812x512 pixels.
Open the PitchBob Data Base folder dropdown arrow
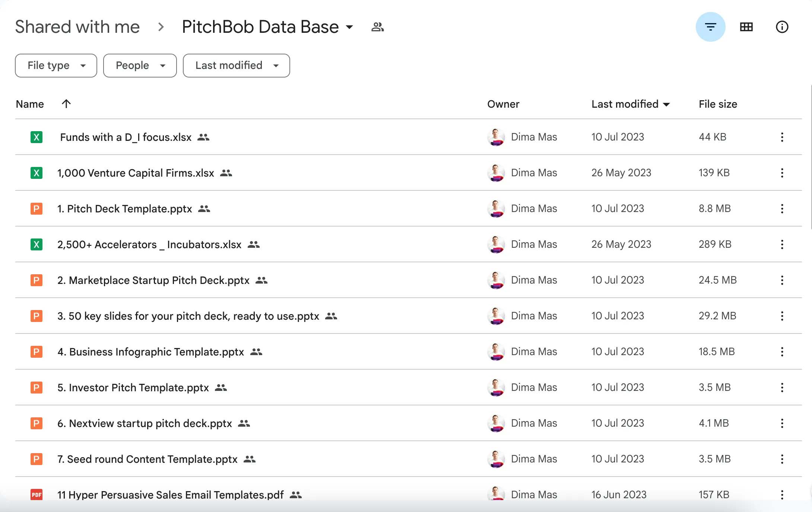tap(349, 27)
